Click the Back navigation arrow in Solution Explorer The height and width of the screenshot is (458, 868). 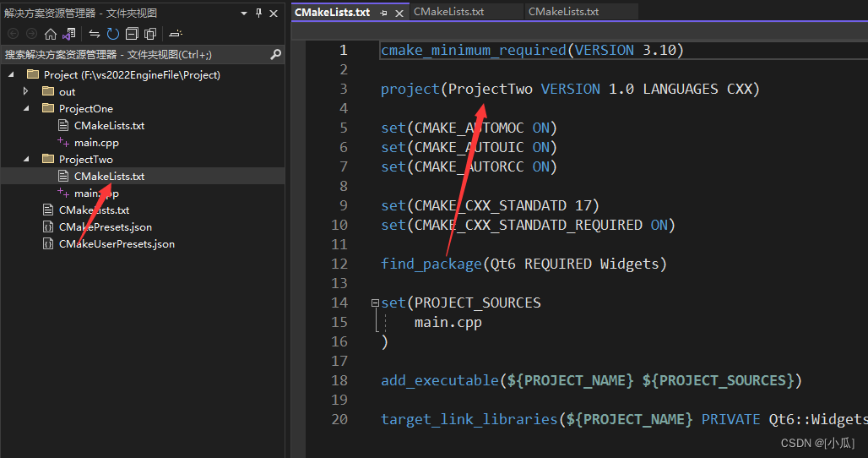click(14, 34)
